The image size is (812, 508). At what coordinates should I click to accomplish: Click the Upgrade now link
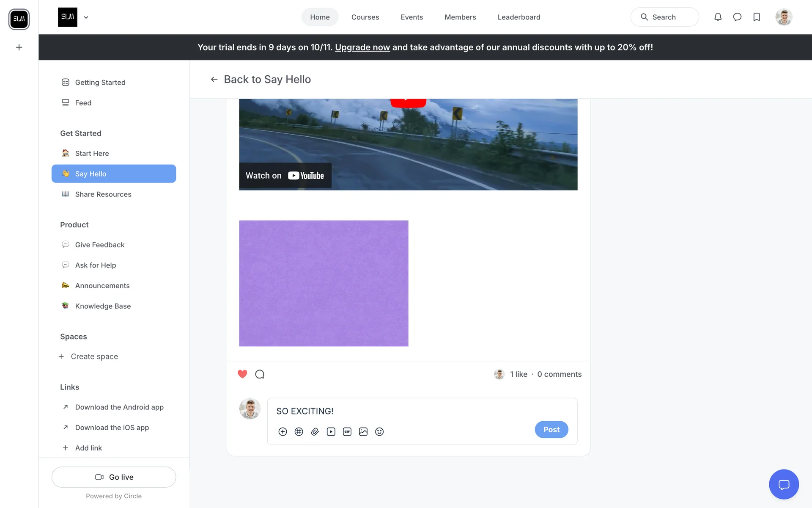click(x=362, y=47)
